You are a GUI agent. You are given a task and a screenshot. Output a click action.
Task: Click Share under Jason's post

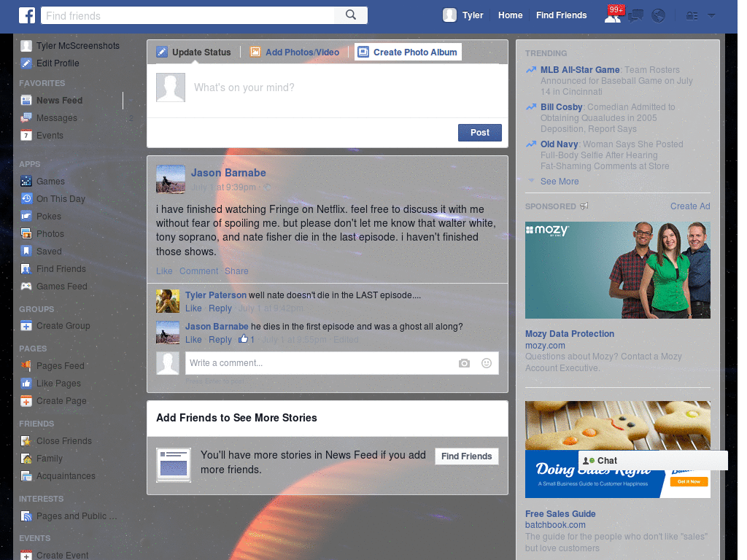[236, 271]
